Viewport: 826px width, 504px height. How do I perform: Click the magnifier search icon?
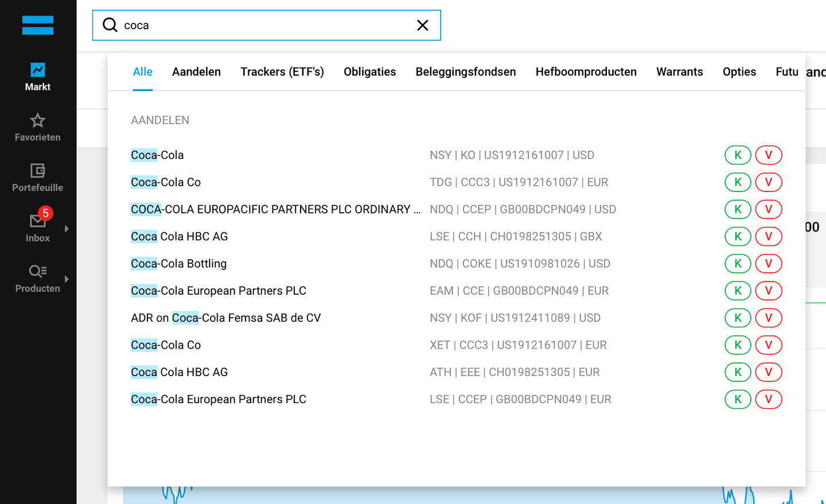point(110,25)
